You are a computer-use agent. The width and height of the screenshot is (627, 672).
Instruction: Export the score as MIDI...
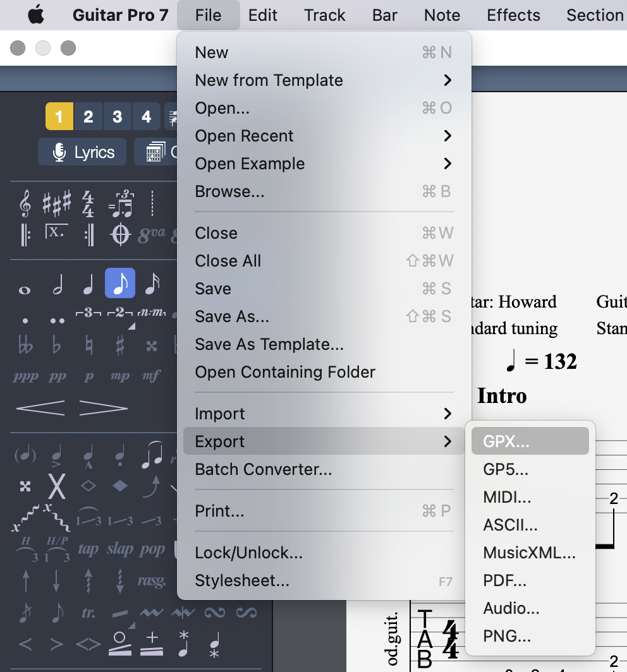[530, 497]
